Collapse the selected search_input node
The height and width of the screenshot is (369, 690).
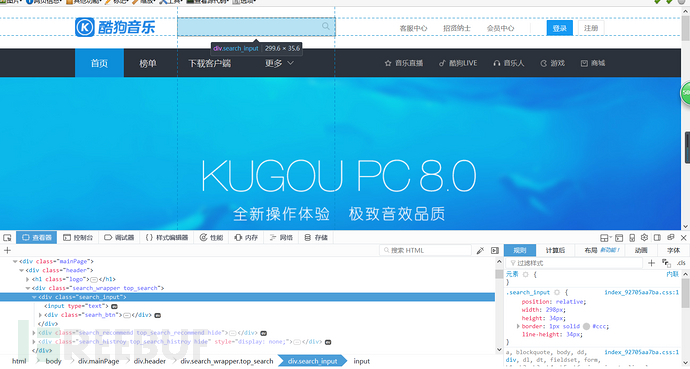click(34, 297)
